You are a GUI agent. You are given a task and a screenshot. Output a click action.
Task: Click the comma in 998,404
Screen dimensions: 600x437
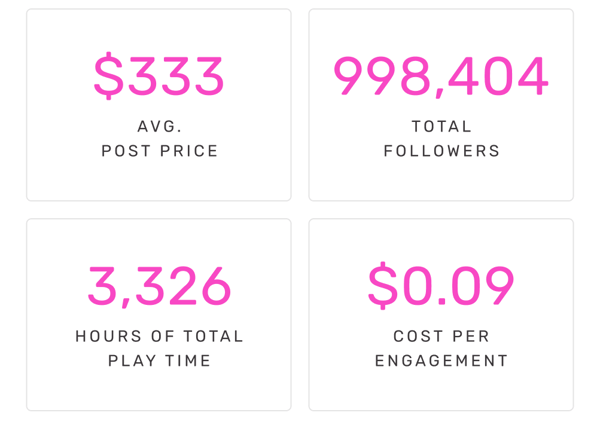[x=440, y=92]
